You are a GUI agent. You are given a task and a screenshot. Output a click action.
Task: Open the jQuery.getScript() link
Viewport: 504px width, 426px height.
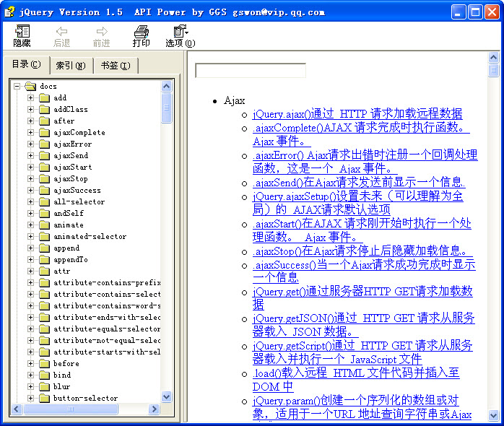(362, 352)
